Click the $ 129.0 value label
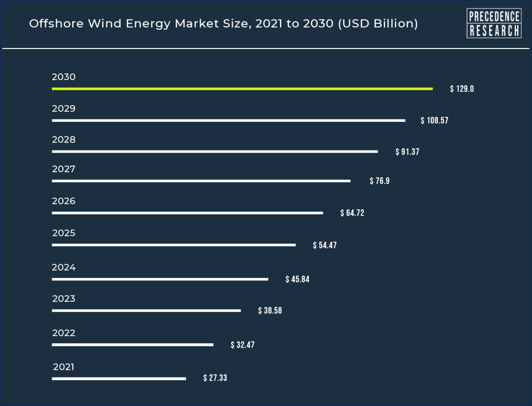The height and width of the screenshot is (406, 532). point(462,89)
